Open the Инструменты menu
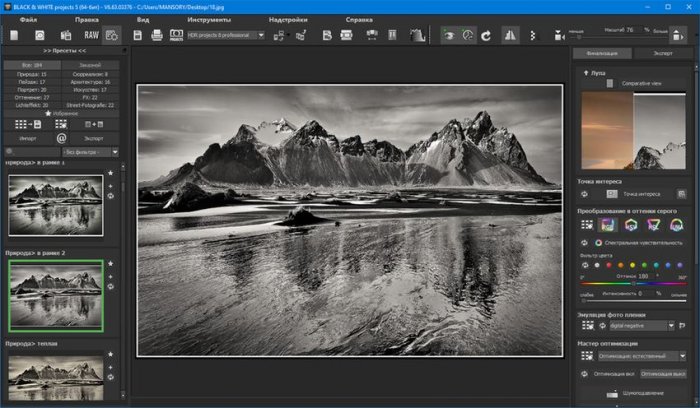The width and height of the screenshot is (700, 408). (208, 19)
